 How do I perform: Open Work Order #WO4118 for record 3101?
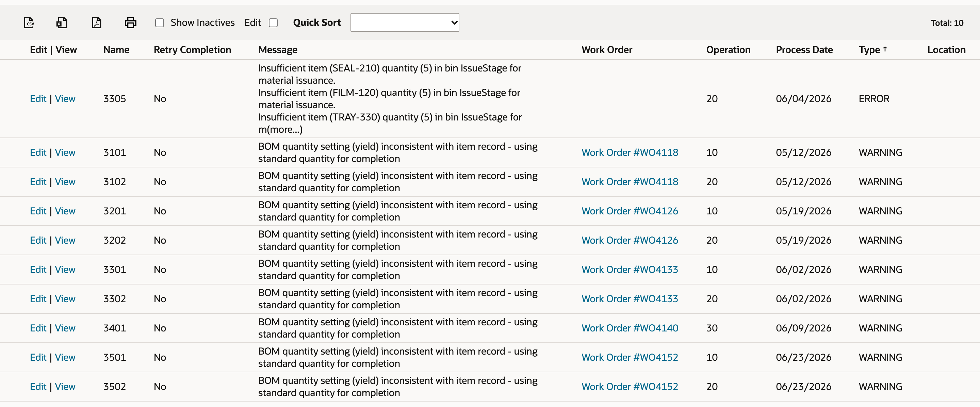click(x=630, y=152)
